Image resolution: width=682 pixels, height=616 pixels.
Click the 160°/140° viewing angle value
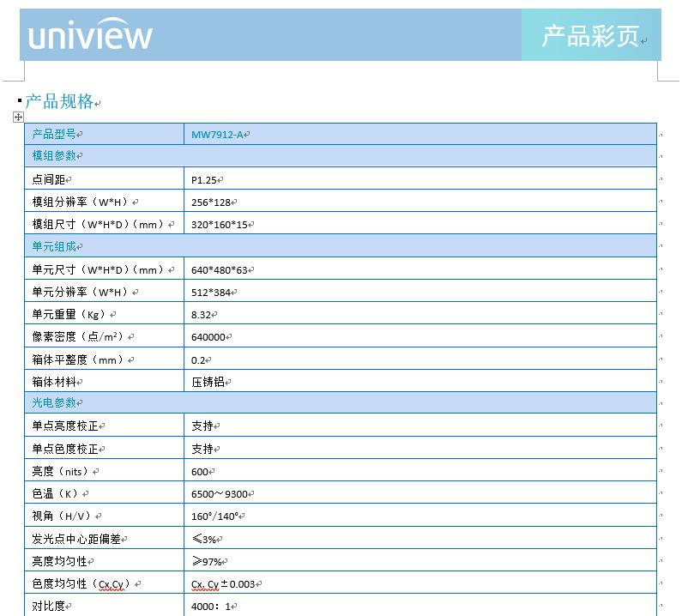pos(216,516)
